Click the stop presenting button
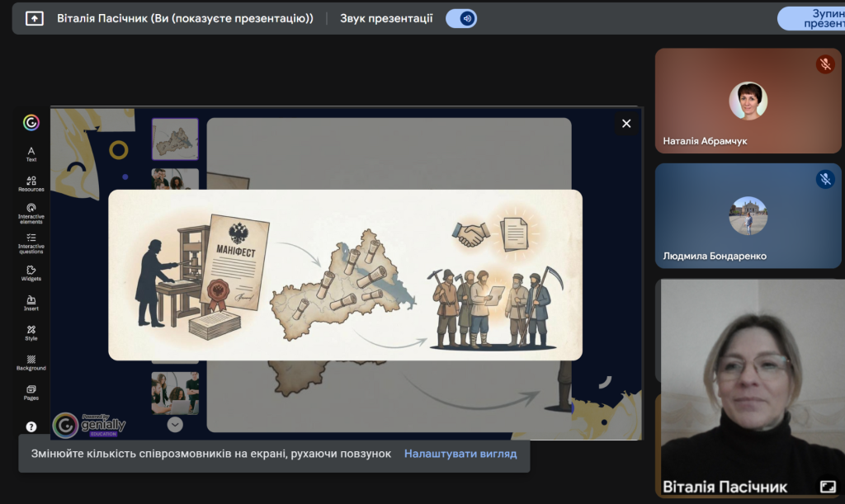This screenshot has height=504, width=845. click(813, 18)
